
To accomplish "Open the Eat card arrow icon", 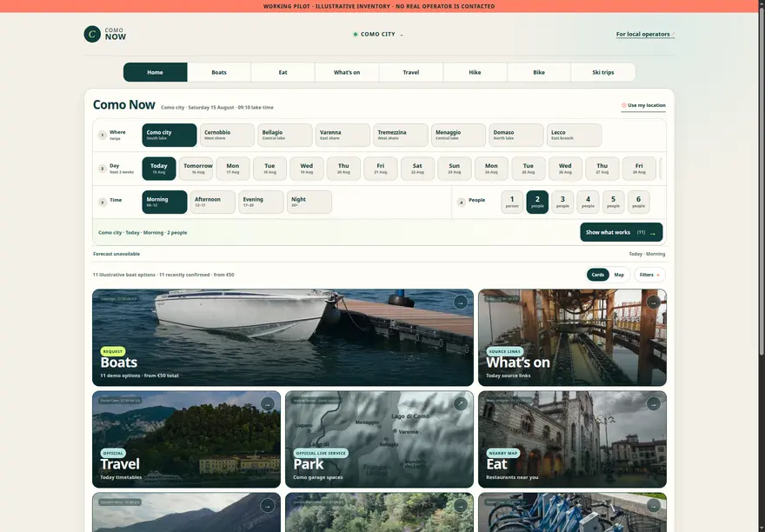I will point(653,403).
